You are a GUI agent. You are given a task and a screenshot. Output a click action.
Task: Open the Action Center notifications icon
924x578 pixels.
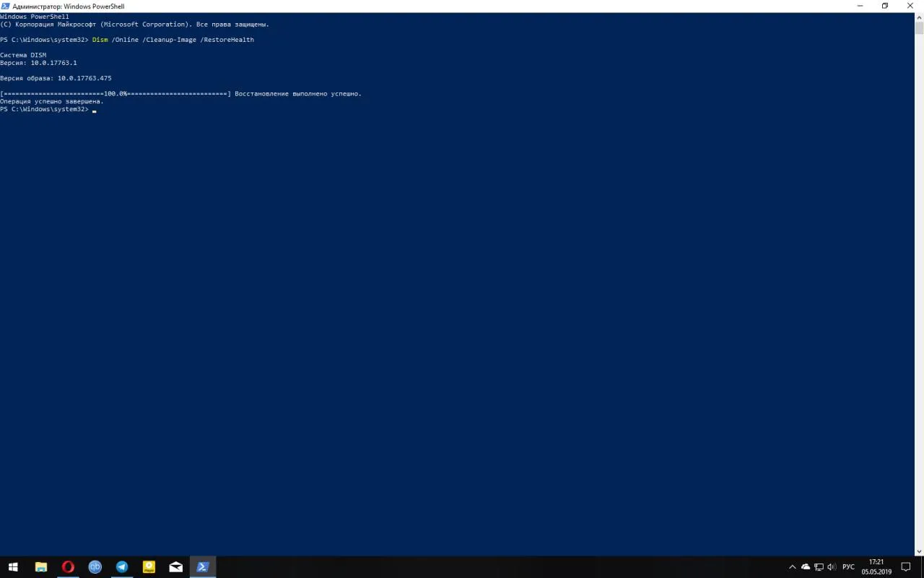point(907,567)
